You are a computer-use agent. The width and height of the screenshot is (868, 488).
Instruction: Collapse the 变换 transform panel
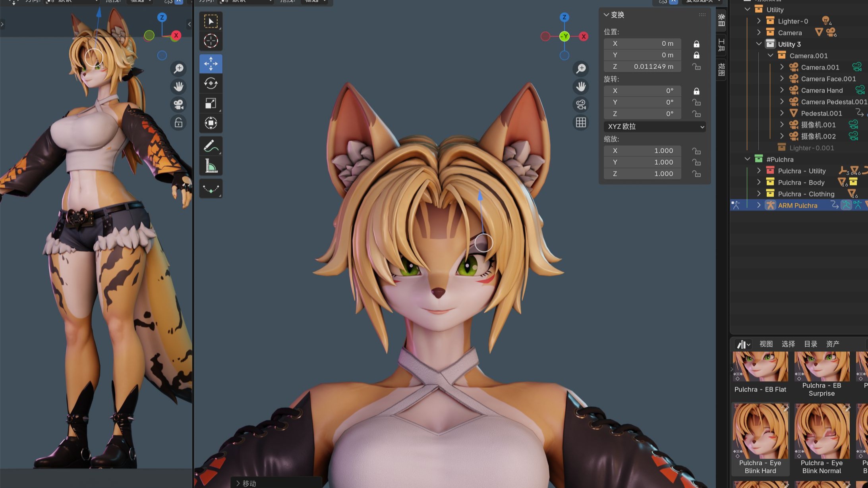pos(606,15)
